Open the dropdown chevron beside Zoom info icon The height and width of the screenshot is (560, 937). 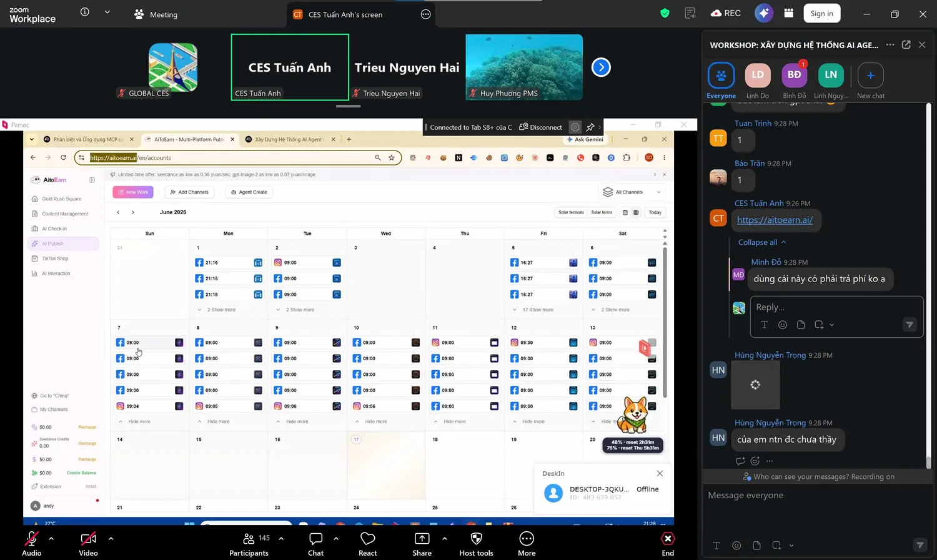coord(107,12)
